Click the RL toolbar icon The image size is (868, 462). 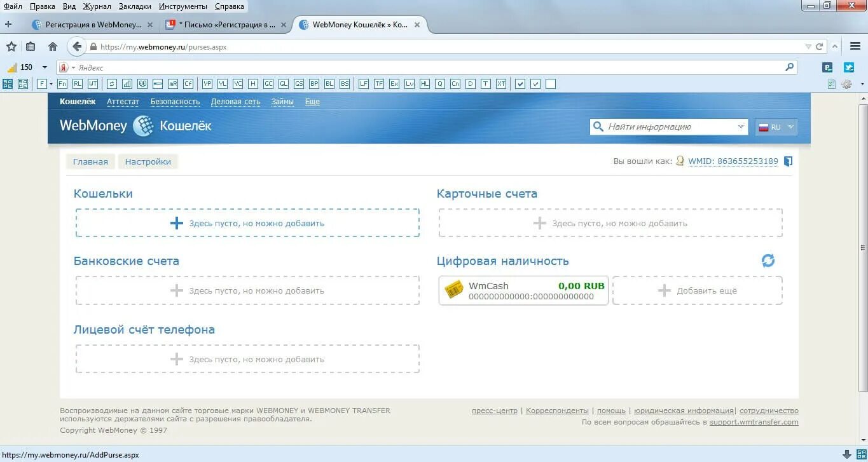(x=77, y=84)
